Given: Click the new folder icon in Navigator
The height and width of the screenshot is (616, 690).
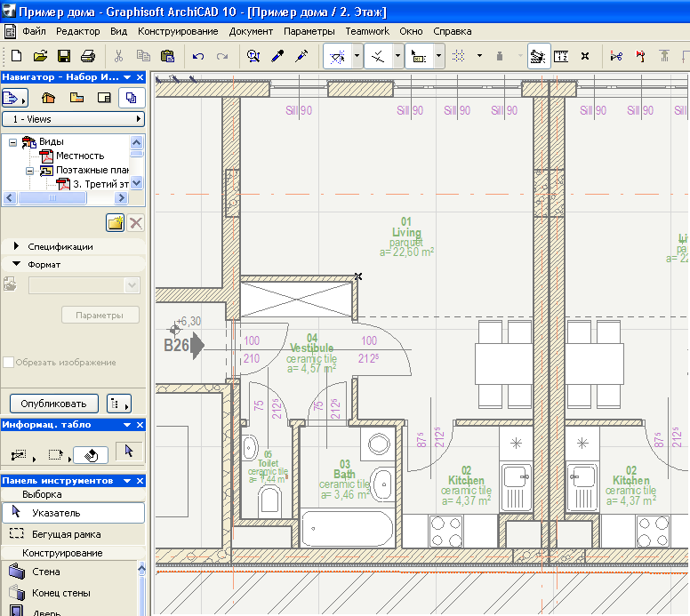Looking at the screenshot, I should (115, 223).
